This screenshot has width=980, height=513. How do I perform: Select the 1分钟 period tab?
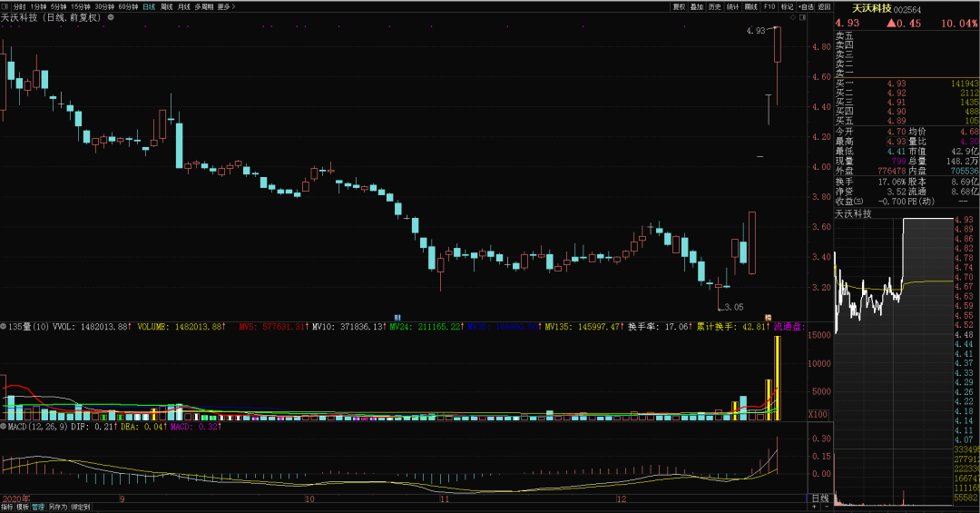(39, 7)
